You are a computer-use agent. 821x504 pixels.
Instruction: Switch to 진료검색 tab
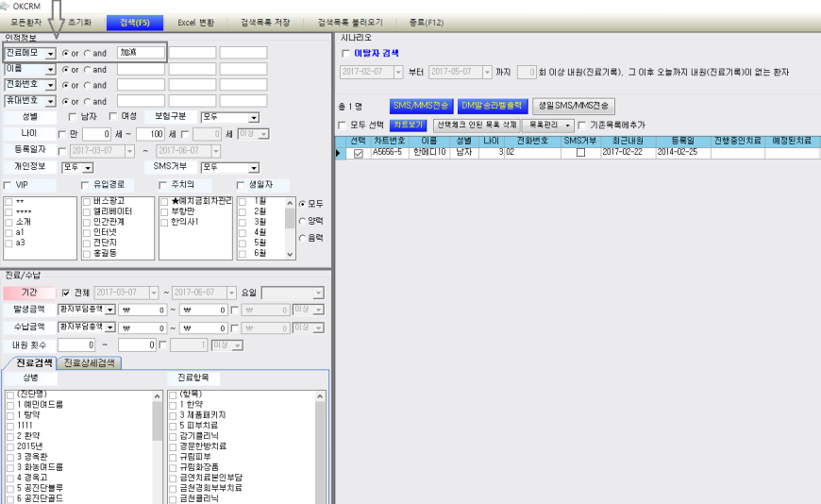pos(34,362)
